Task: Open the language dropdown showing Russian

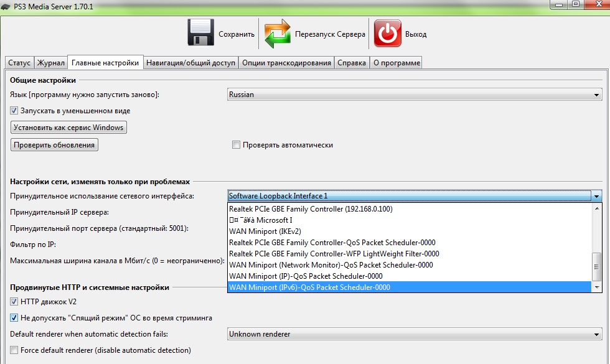Action: point(415,95)
